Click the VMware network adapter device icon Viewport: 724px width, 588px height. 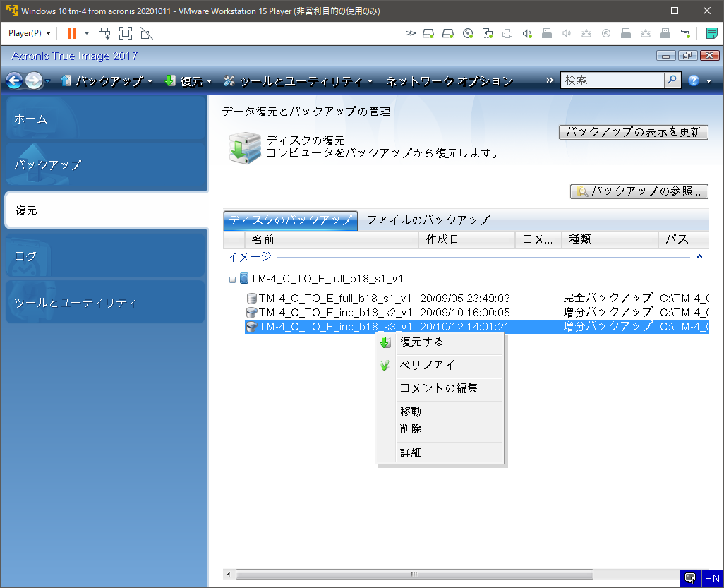(x=488, y=33)
